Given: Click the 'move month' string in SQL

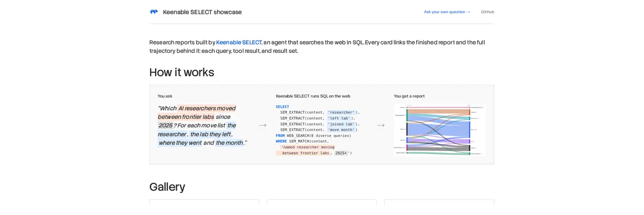Looking at the screenshot, I should [341, 130].
